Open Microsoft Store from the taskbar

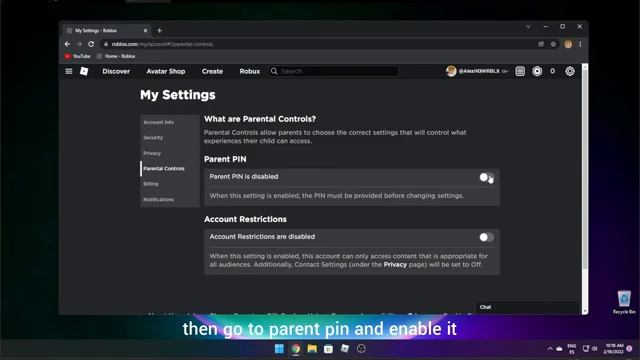point(328,349)
